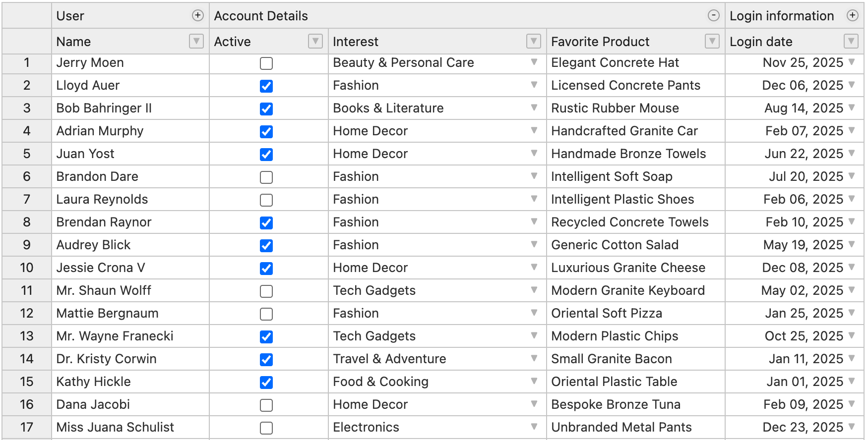Open the Login date column filter menu
Viewport: 868px width, 440px height.
coord(851,41)
